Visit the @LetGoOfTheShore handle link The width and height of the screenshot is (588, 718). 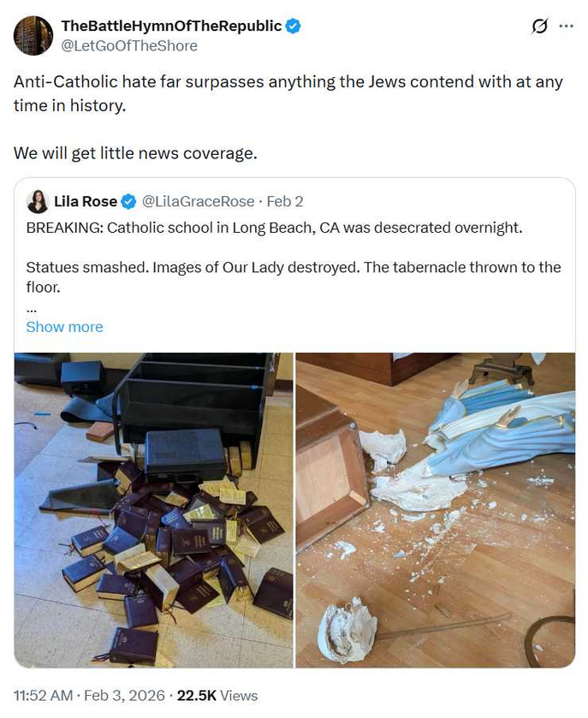(x=129, y=45)
